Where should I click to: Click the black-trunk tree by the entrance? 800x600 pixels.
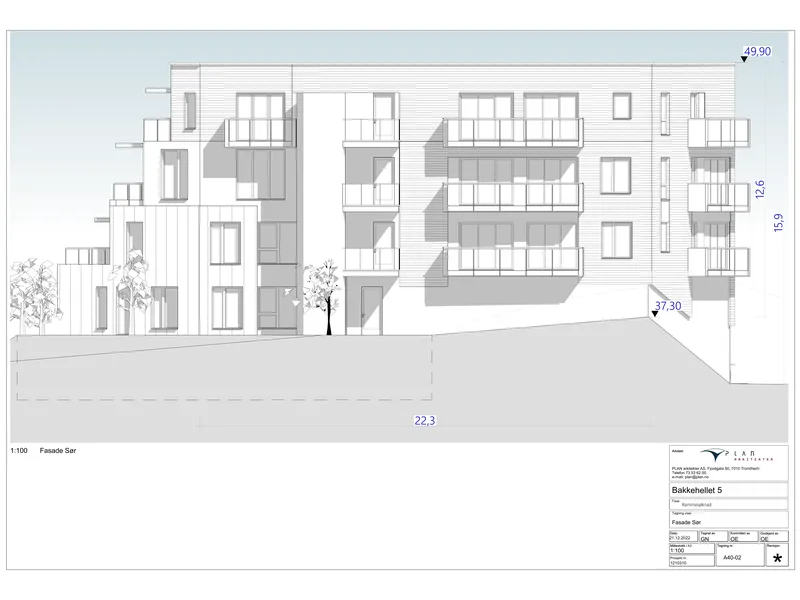pos(322,297)
